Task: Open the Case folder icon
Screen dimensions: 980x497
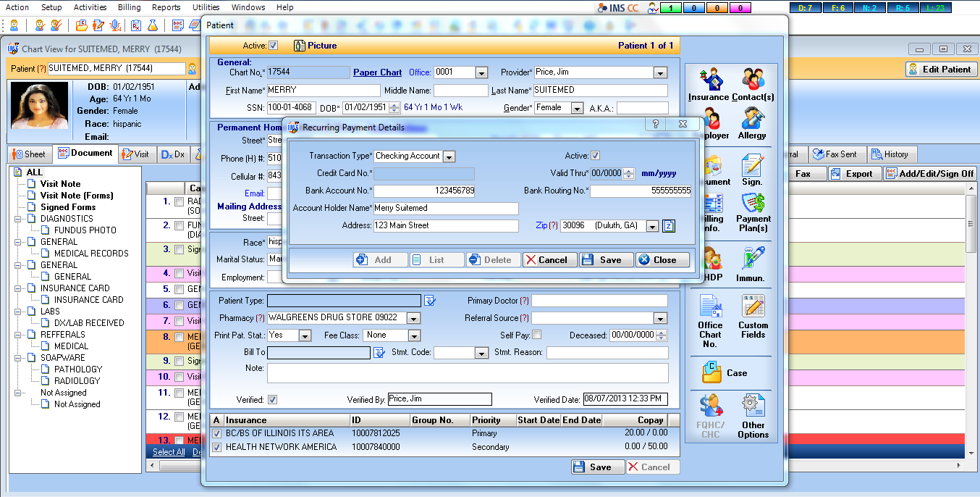Action: [x=725, y=372]
